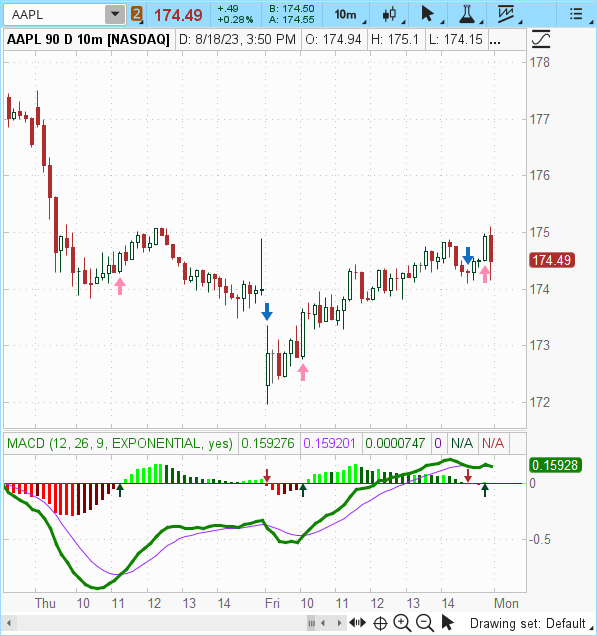The width and height of the screenshot is (597, 636).
Task: Open the patterns chart icon menu
Action: 508,15
